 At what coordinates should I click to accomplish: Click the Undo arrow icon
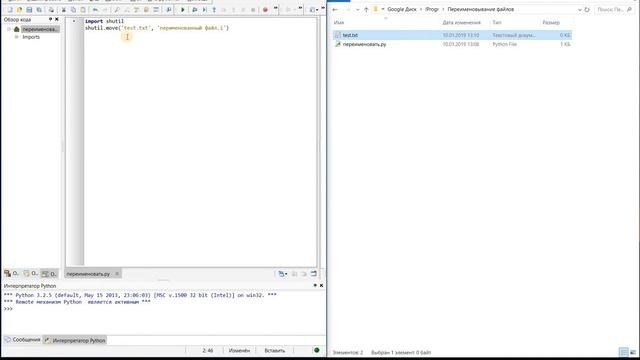coord(95,9)
